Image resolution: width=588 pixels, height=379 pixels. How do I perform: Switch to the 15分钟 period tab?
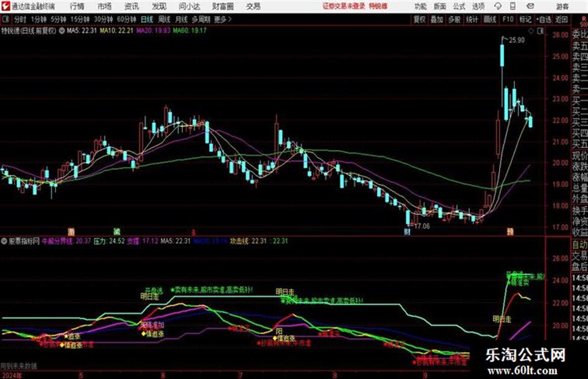click(x=80, y=19)
